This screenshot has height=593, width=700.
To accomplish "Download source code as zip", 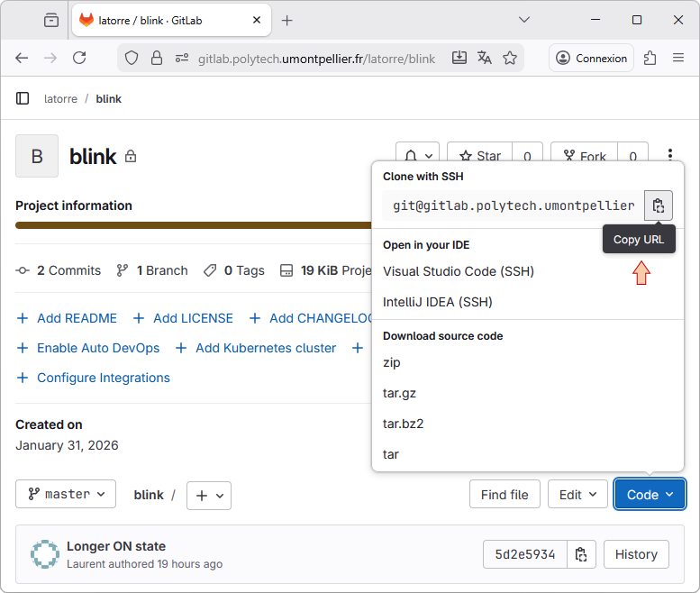I will point(392,362).
